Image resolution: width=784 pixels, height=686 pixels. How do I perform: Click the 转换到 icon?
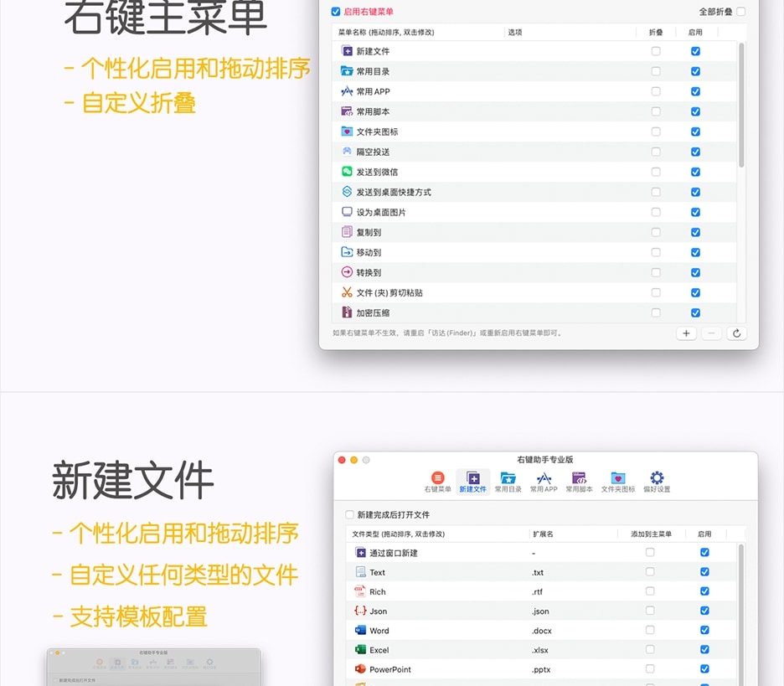point(347,272)
